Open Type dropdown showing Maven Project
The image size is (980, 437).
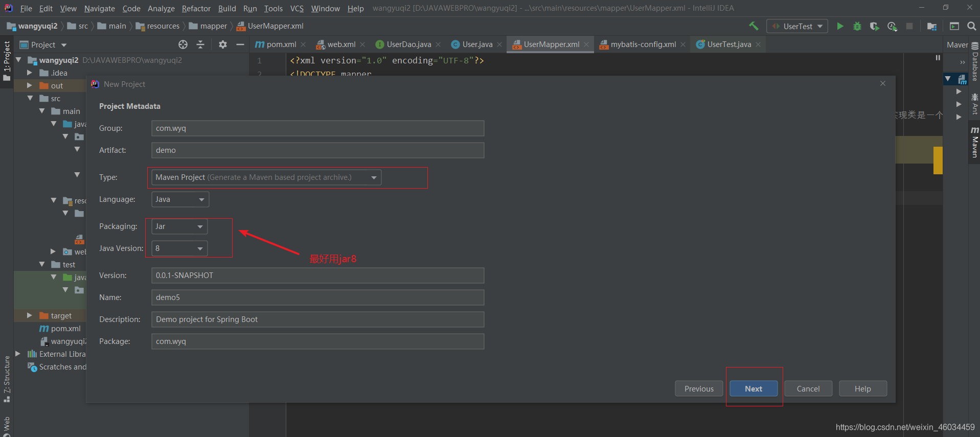(266, 177)
